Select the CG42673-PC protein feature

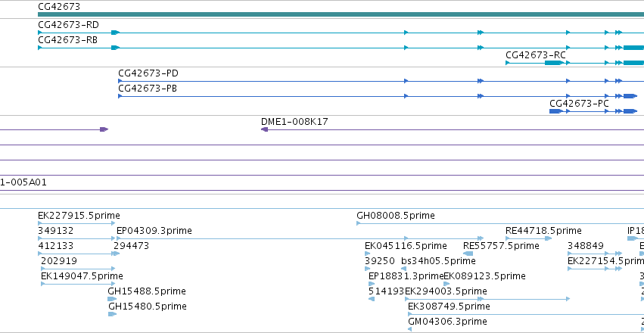(593, 111)
